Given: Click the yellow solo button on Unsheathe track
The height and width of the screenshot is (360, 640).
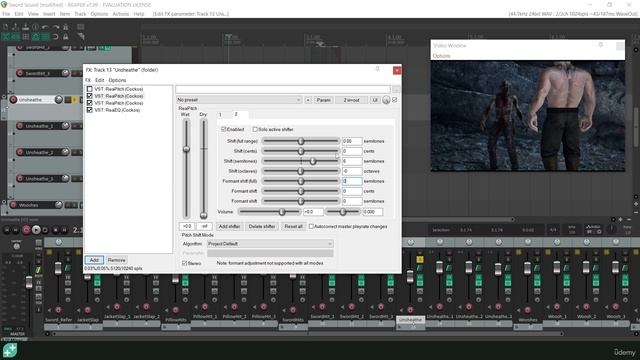Looking at the screenshot, I should click(x=75, y=100).
